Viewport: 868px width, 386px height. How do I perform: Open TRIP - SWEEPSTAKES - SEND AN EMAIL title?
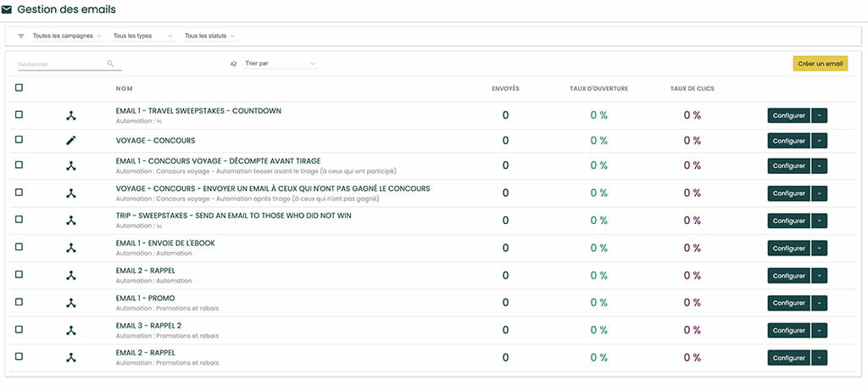pos(234,215)
